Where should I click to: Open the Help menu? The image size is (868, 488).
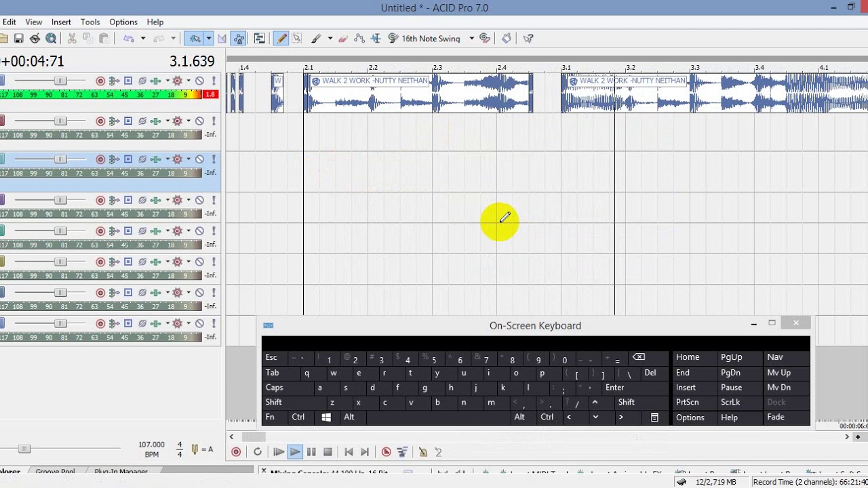(x=155, y=22)
